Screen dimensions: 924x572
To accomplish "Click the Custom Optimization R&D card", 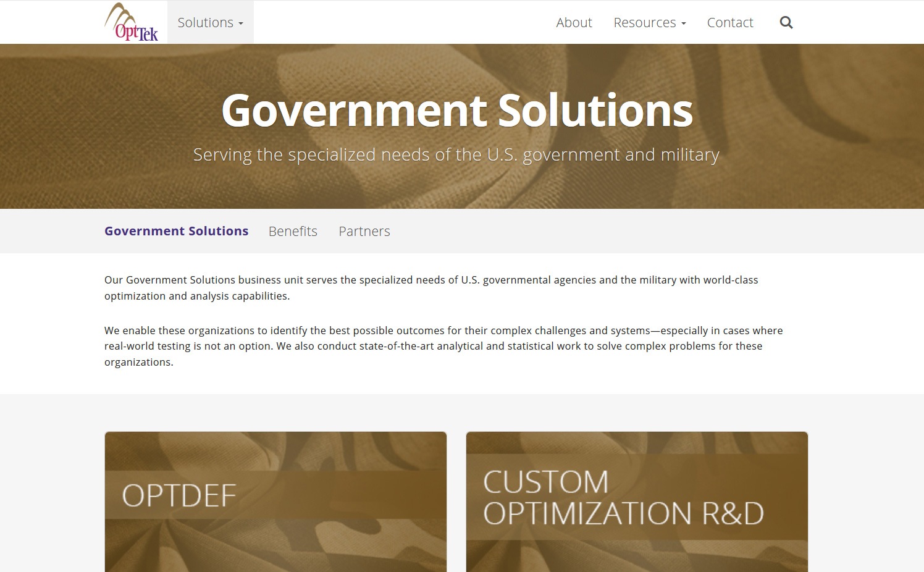I will [636, 502].
